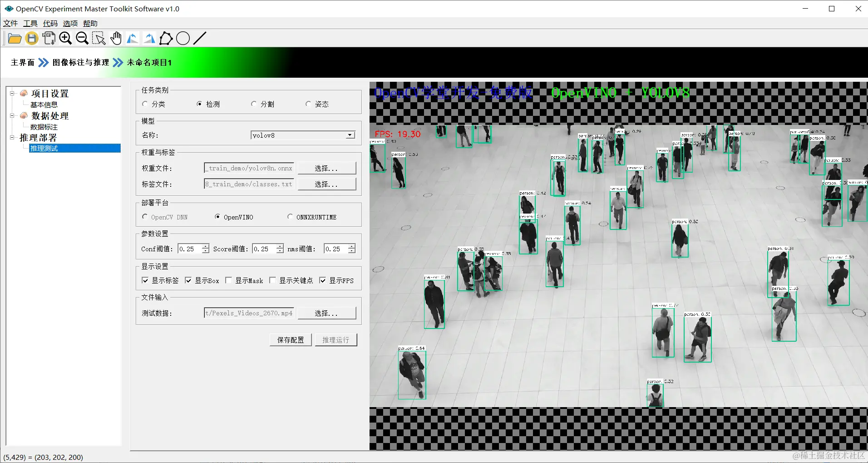
Task: Click the double-arrow after 主界面 breadcrumb
Action: point(43,62)
